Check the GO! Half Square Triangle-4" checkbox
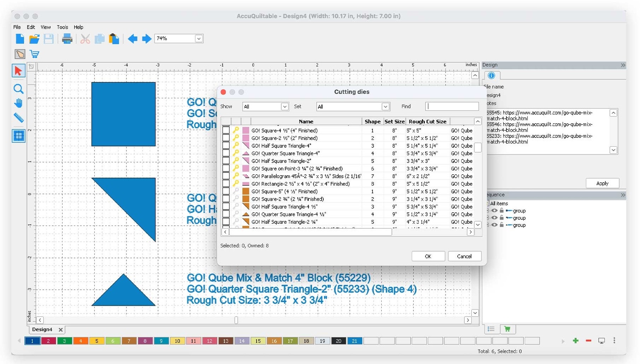 (226, 146)
